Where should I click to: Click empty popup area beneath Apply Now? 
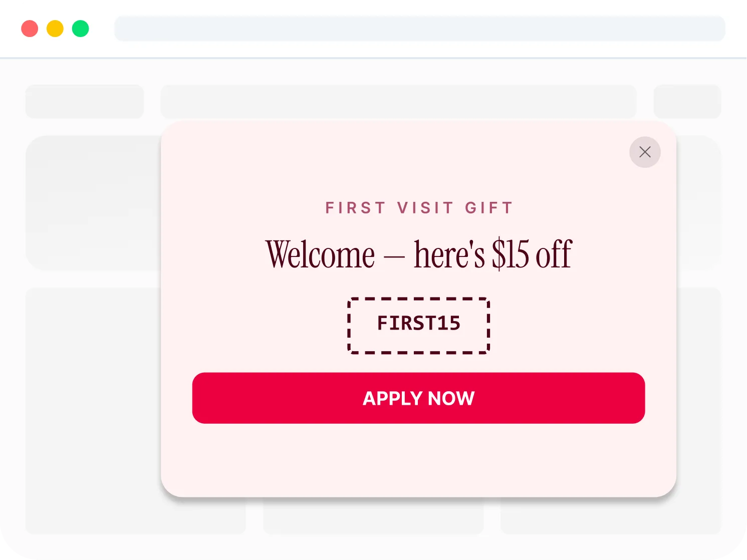pyautogui.click(x=418, y=460)
